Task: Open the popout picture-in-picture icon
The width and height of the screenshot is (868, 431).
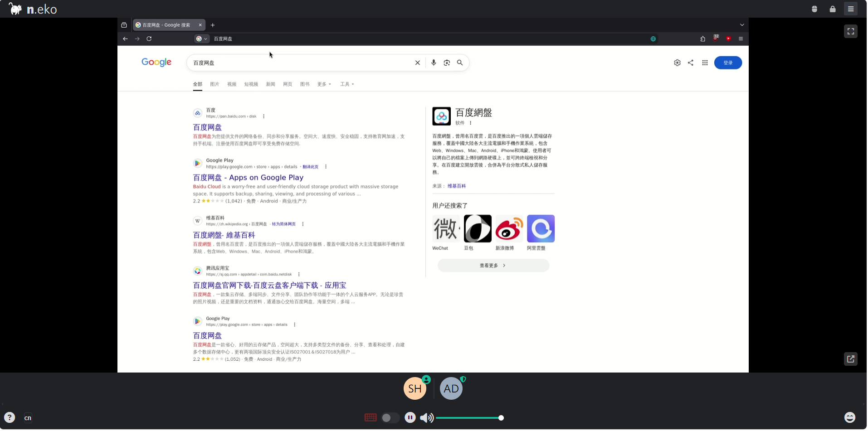Action: 851,359
